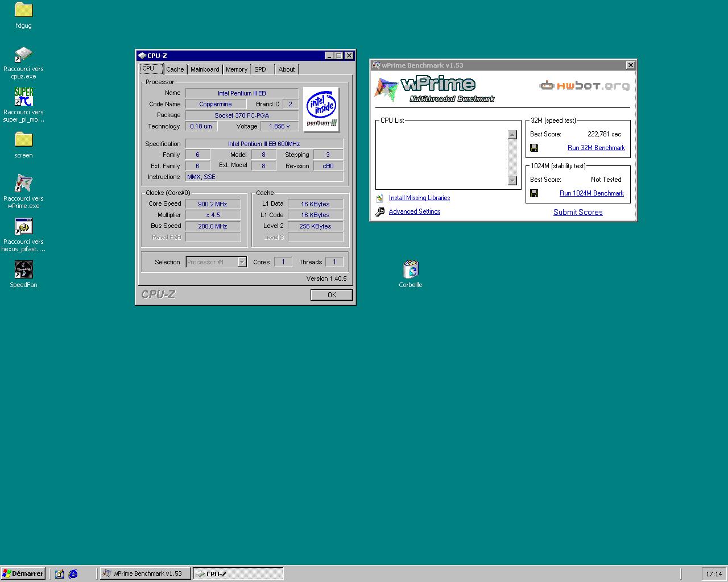Activate the CPU-Z taskbar button
728x582 pixels.
click(238, 574)
